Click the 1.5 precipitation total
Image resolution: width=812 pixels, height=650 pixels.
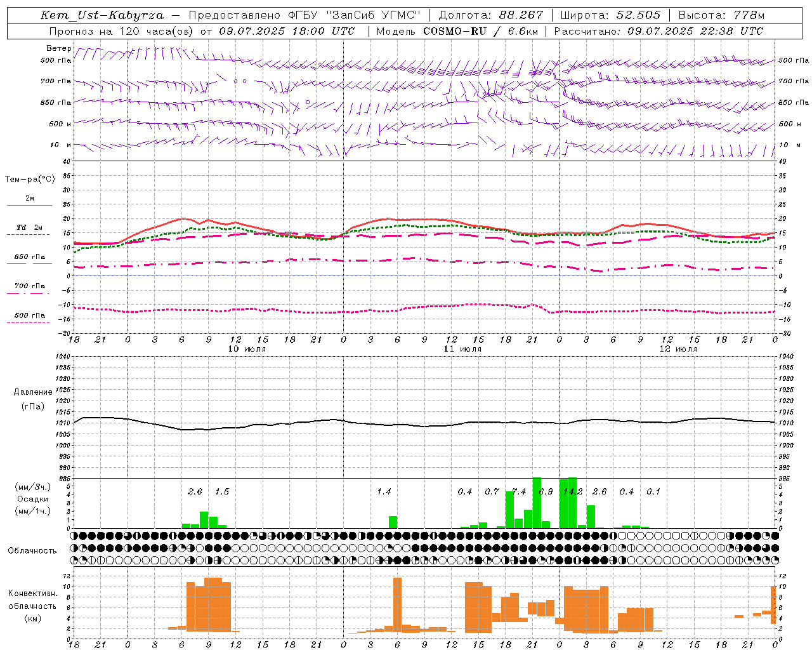click(222, 492)
